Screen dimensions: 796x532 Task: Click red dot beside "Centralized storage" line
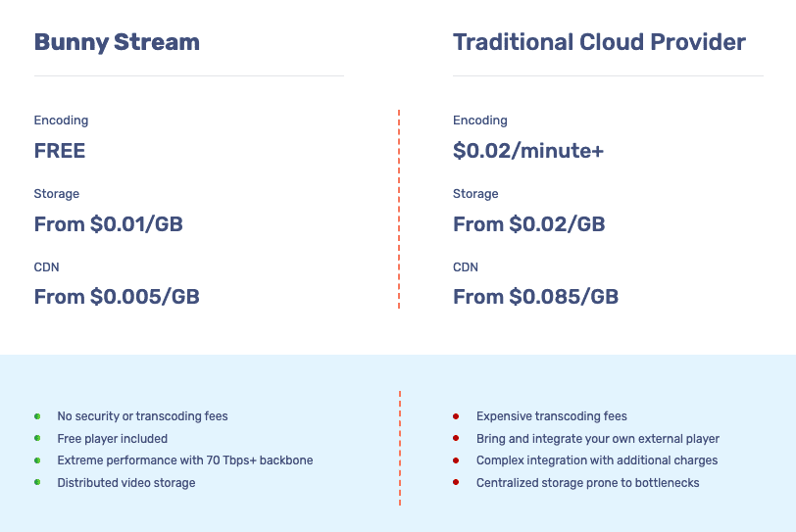coord(456,482)
